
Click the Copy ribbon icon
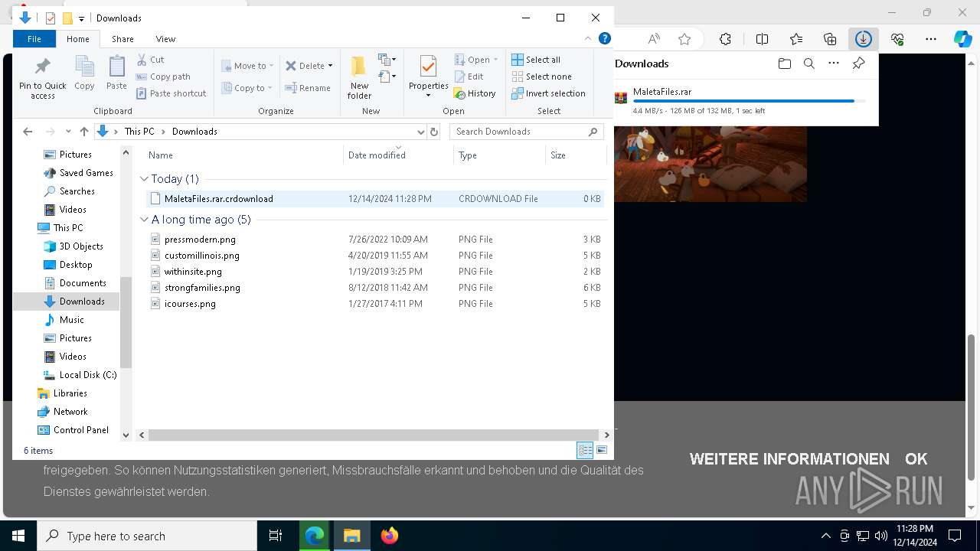click(x=84, y=73)
